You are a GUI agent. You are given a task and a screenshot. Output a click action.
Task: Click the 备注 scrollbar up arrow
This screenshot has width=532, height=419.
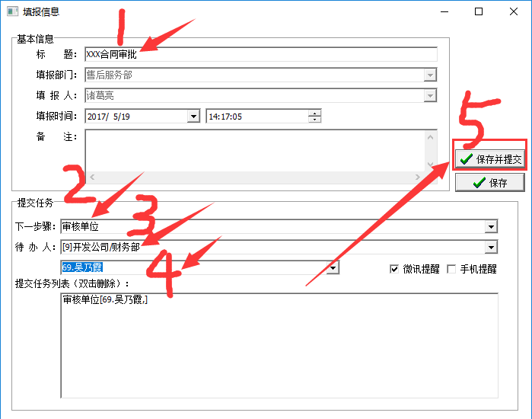point(431,137)
